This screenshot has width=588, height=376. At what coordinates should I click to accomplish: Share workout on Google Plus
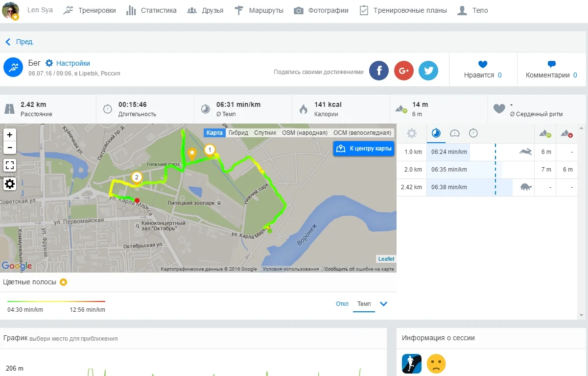tap(404, 71)
